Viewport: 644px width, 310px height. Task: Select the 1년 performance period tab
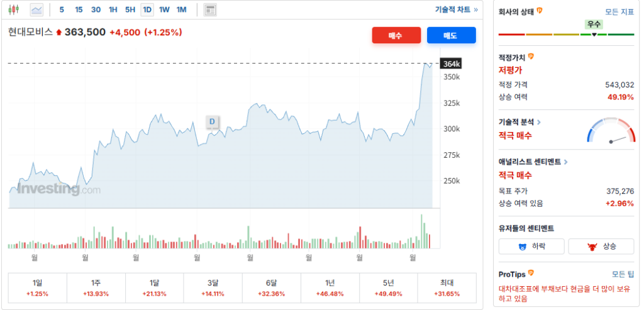click(330, 287)
